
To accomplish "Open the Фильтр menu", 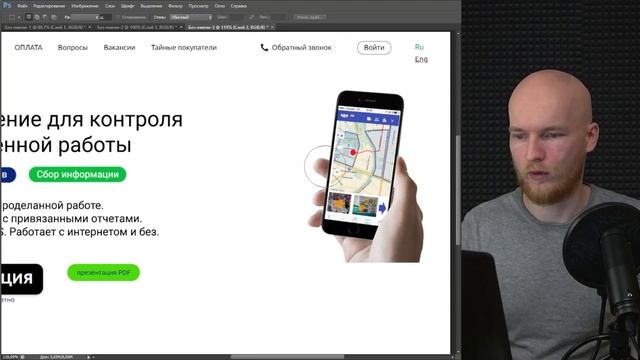I will [x=176, y=6].
